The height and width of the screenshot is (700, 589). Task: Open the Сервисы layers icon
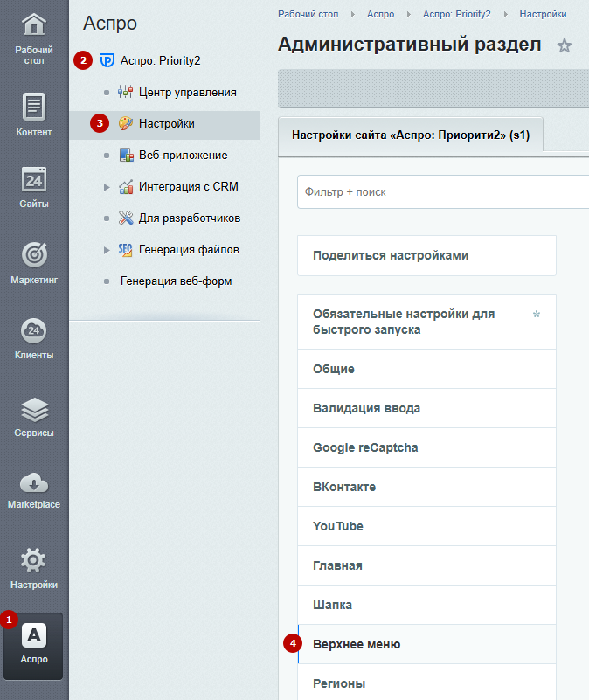point(34,409)
